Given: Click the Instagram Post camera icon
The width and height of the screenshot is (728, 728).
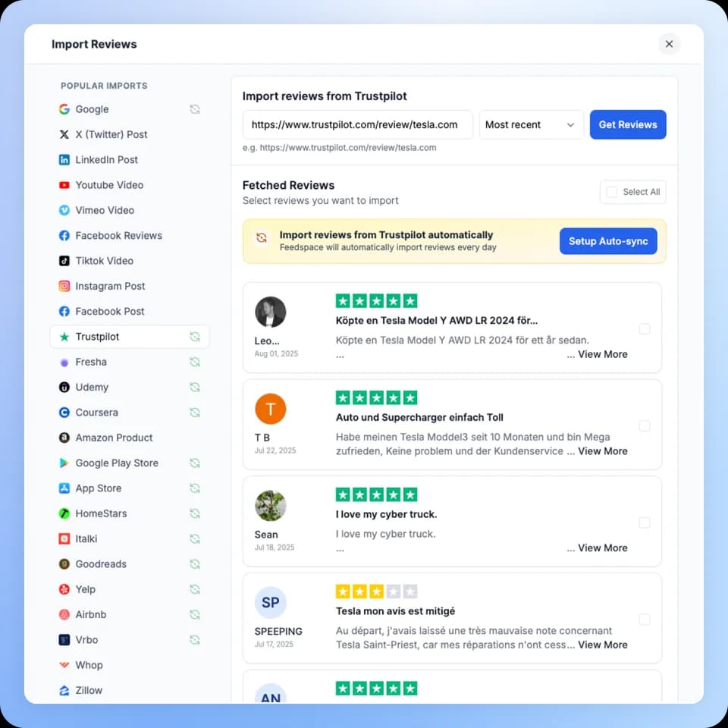Looking at the screenshot, I should 64,286.
